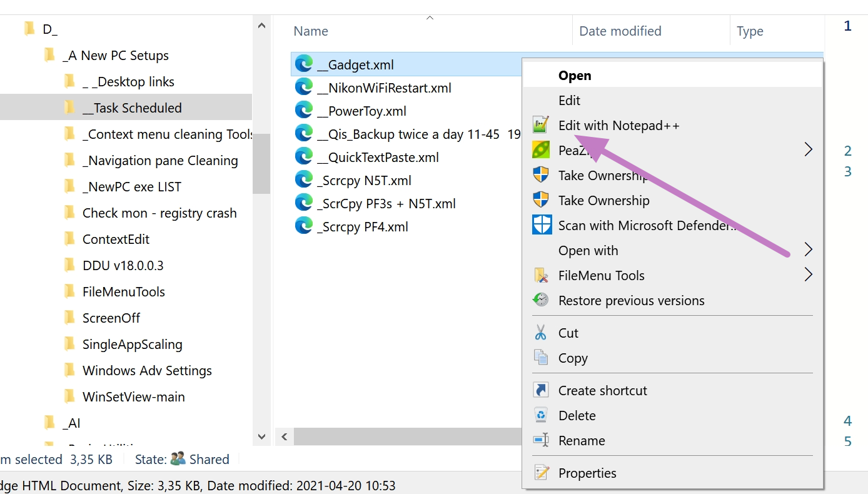868x494 pixels.
Task: Expand the PeaZip submenu arrow
Action: tap(808, 149)
